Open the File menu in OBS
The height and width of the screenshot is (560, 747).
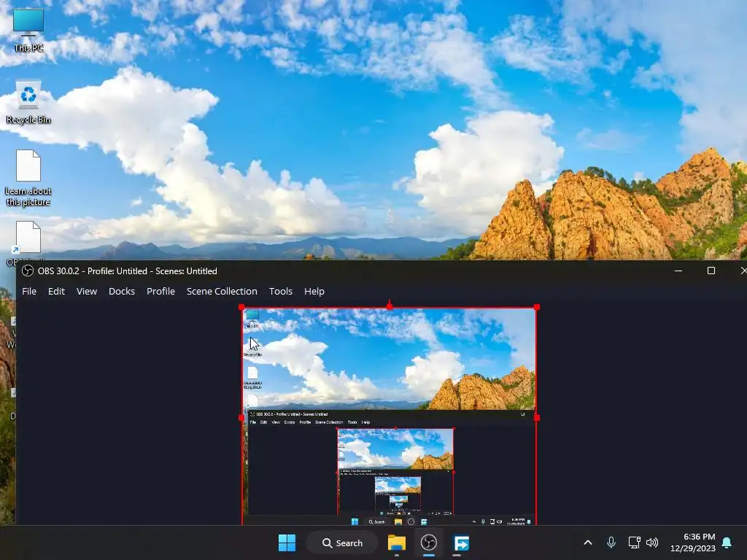pyautogui.click(x=29, y=291)
